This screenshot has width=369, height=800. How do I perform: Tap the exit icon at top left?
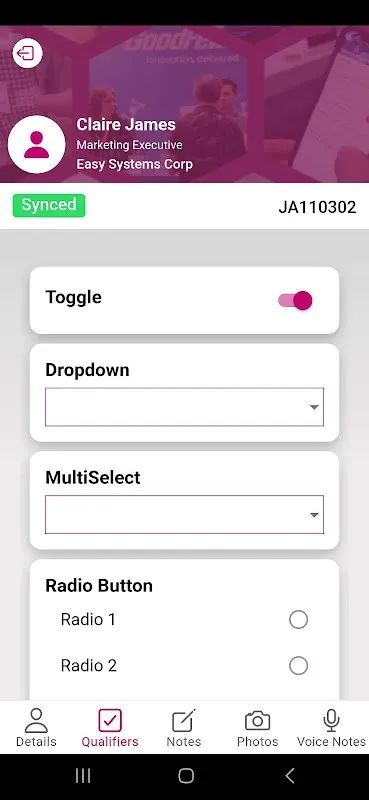[x=27, y=53]
